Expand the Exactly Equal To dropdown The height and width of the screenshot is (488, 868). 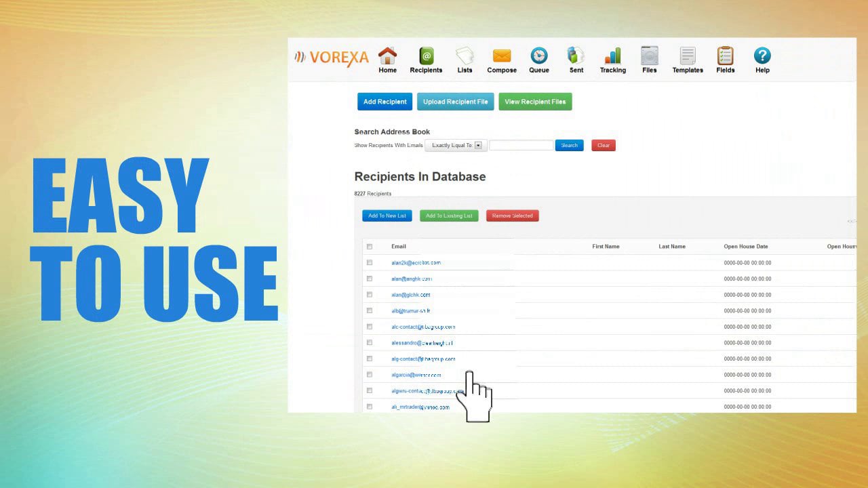tap(456, 145)
